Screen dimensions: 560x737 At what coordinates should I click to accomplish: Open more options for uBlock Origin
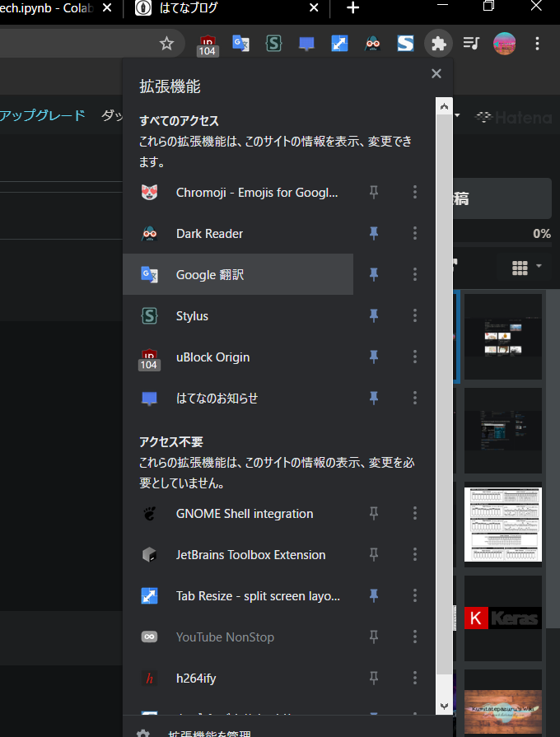tap(415, 357)
